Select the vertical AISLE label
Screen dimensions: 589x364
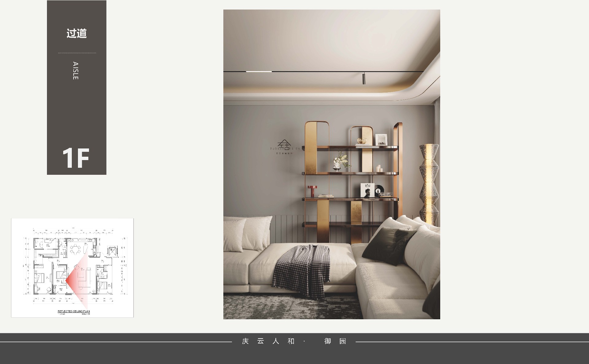pyautogui.click(x=75, y=71)
